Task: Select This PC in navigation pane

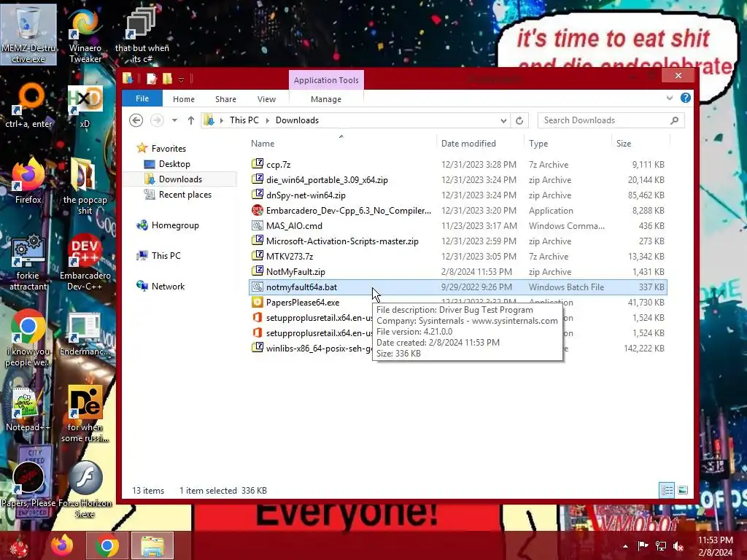Action: [166, 256]
